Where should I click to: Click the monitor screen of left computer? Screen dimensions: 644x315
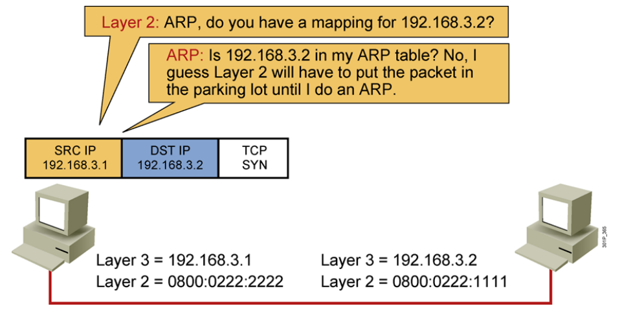coord(52,213)
